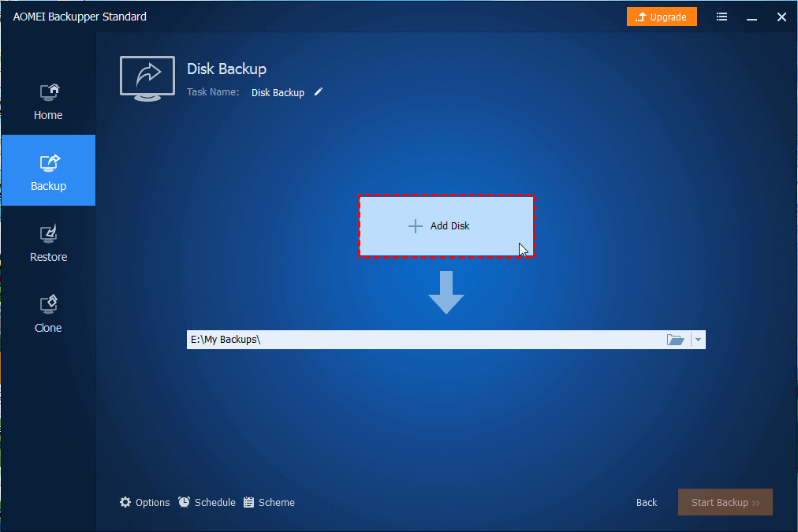This screenshot has height=532, width=798.
Task: Expand the destination path dropdown arrow
Action: click(x=699, y=340)
